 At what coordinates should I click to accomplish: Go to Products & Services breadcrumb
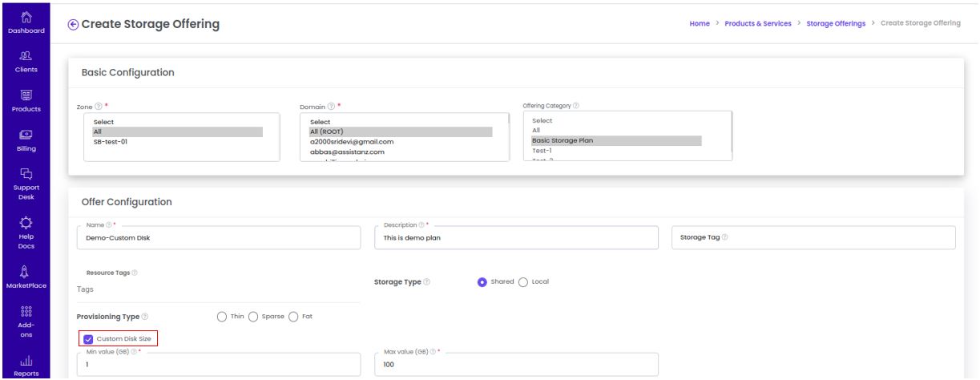click(x=759, y=22)
